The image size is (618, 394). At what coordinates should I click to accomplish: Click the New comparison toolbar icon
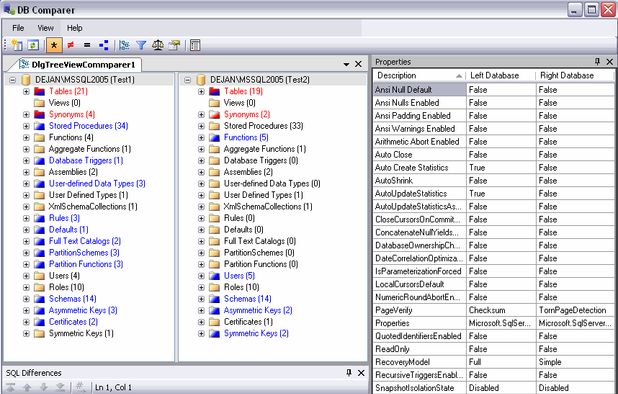[17, 45]
